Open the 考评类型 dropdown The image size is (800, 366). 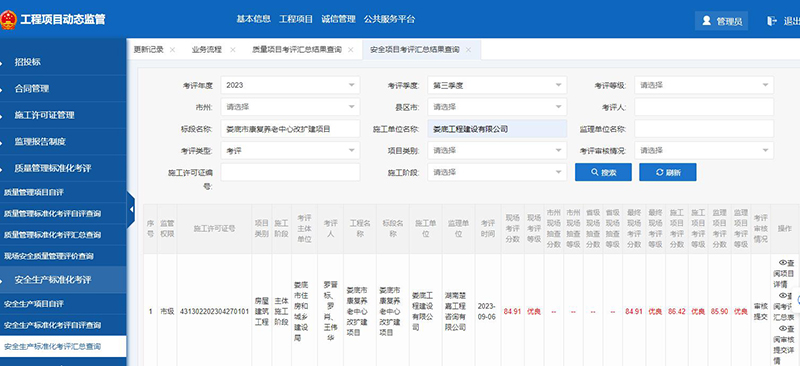tap(290, 151)
